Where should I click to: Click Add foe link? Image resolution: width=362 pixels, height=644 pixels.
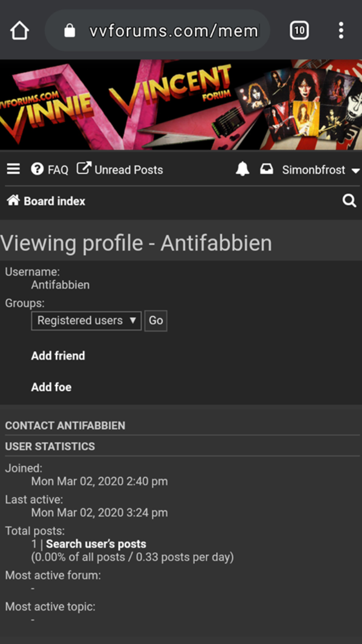[51, 387]
